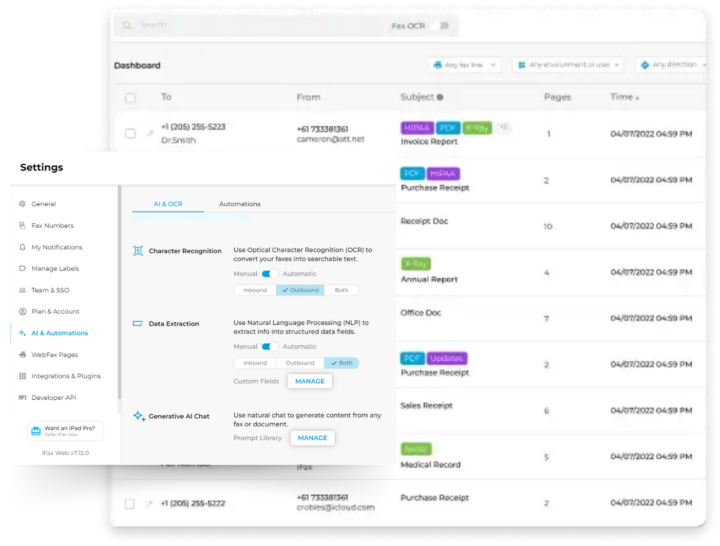Click the Fax Numbers sidebar icon

coord(22,226)
